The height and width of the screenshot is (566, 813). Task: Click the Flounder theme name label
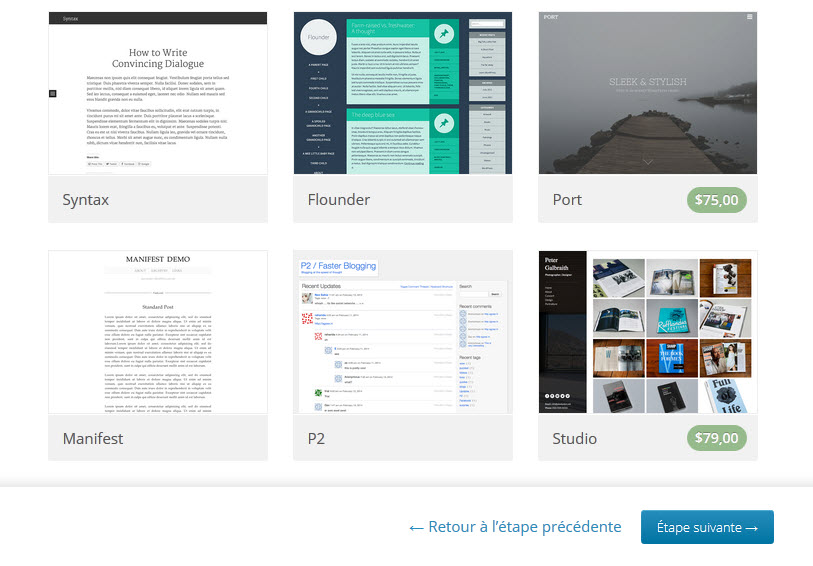point(338,200)
